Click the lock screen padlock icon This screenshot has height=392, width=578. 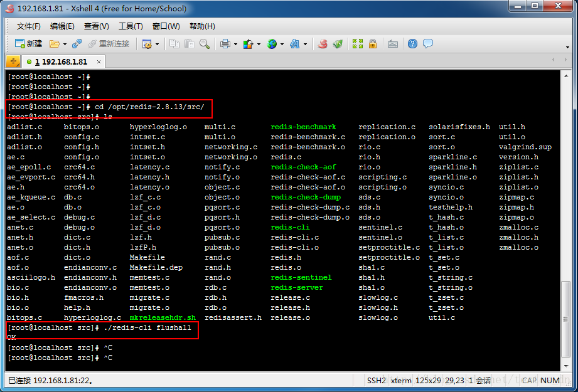[x=373, y=44]
